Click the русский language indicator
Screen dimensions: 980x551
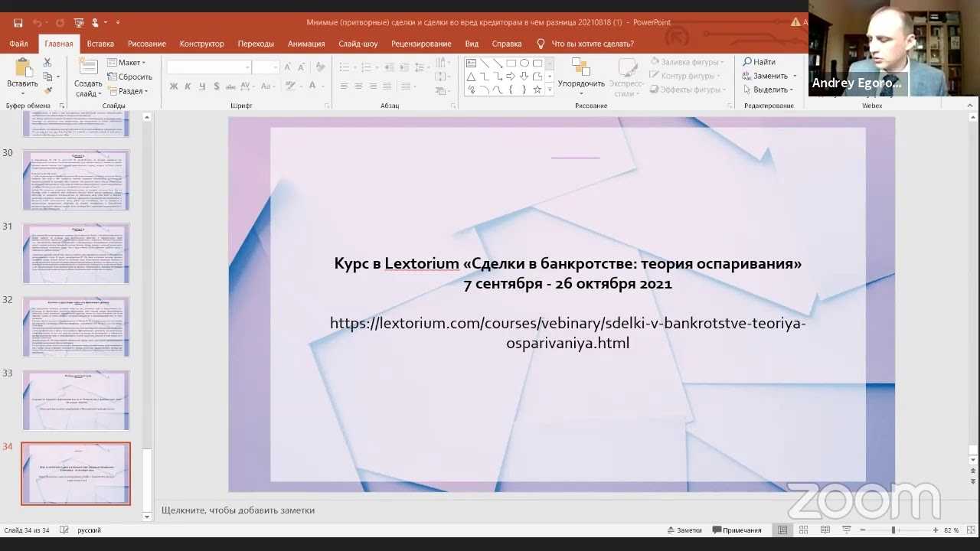pyautogui.click(x=89, y=530)
